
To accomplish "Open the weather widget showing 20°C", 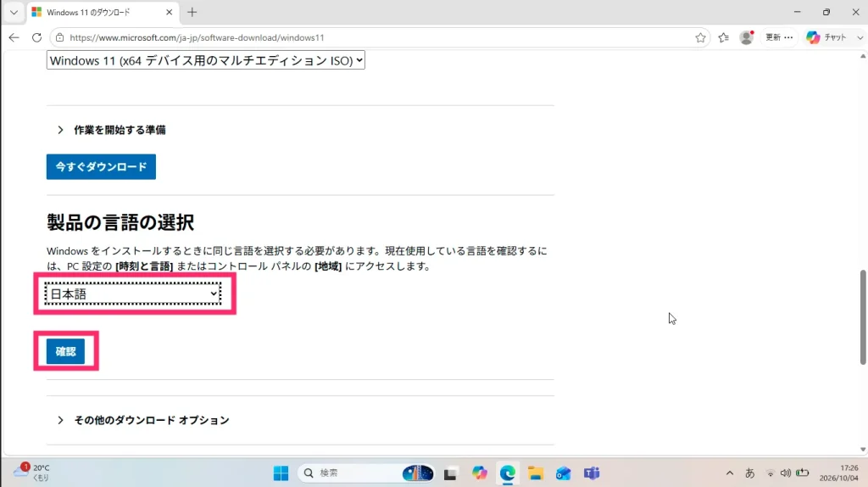I will pyautogui.click(x=32, y=473).
